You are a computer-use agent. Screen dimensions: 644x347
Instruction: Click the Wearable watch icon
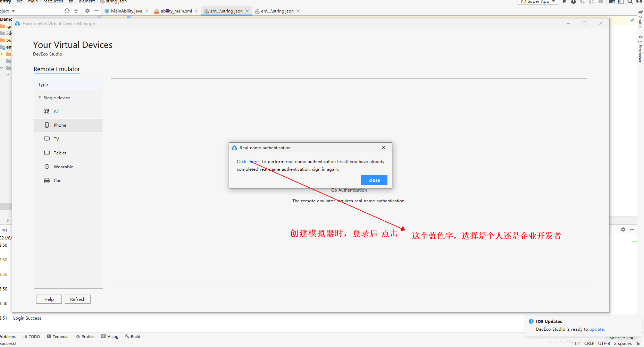point(47,167)
